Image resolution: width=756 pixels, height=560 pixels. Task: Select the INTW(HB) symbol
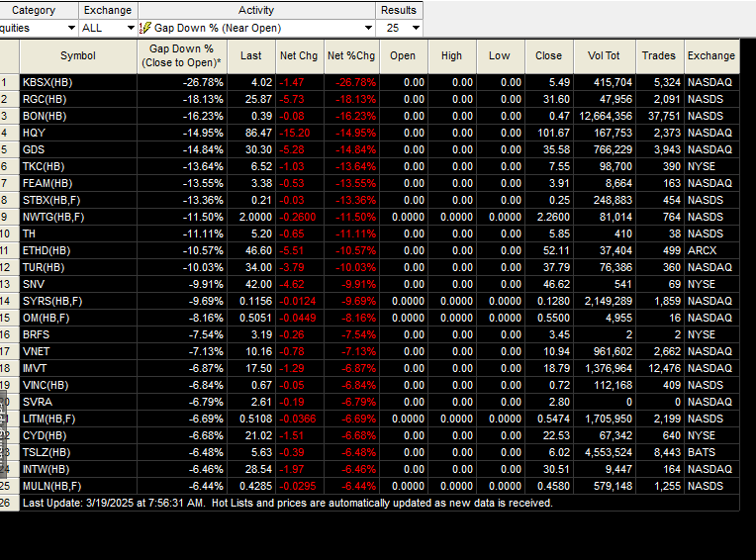(47, 469)
